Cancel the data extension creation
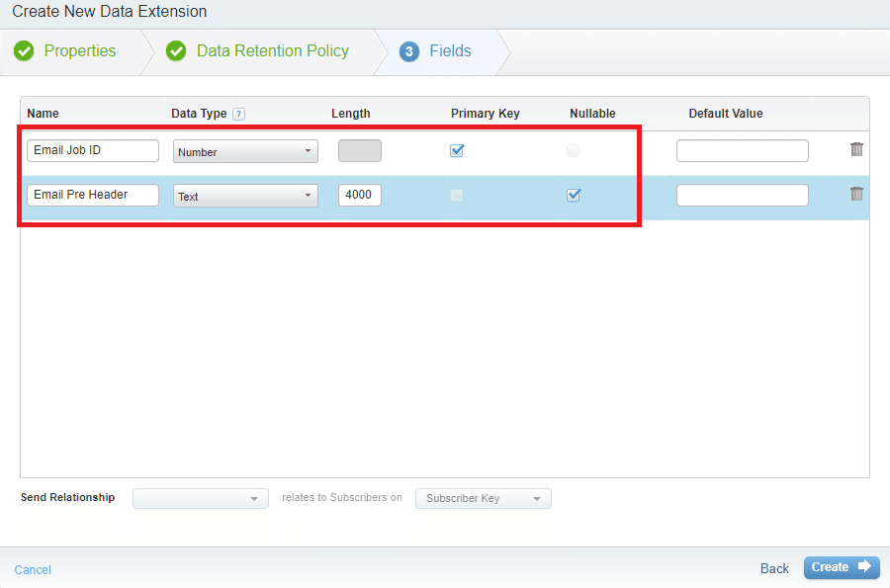Viewport: 890px width, 588px height. coord(33,570)
